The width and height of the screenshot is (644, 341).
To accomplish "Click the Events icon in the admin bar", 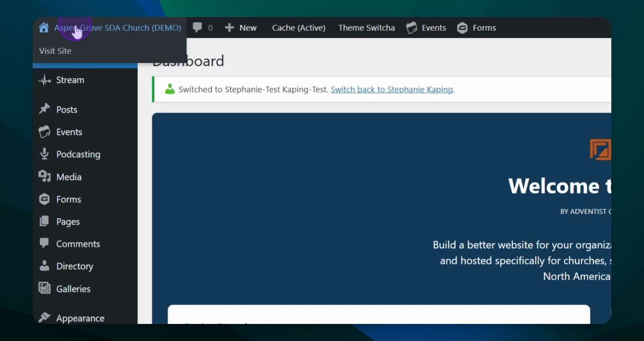I will tap(411, 28).
